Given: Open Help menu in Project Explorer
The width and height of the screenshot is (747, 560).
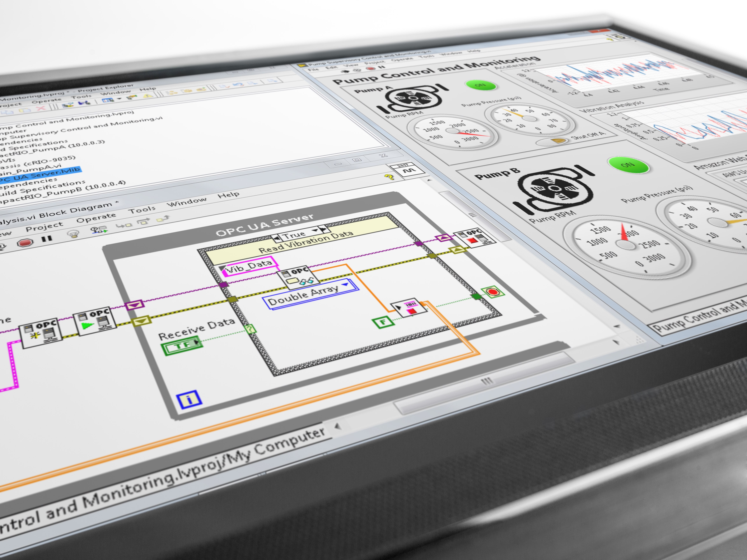Looking at the screenshot, I should click(148, 89).
